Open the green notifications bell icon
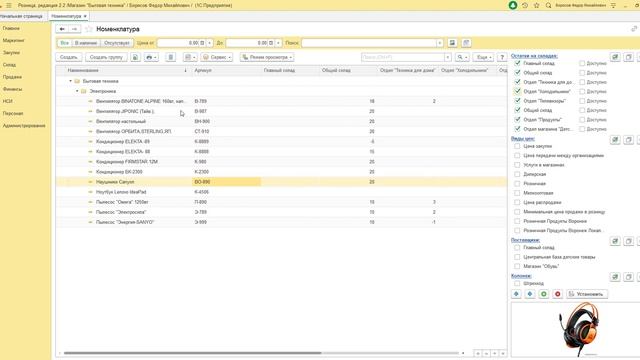 (x=513, y=5)
